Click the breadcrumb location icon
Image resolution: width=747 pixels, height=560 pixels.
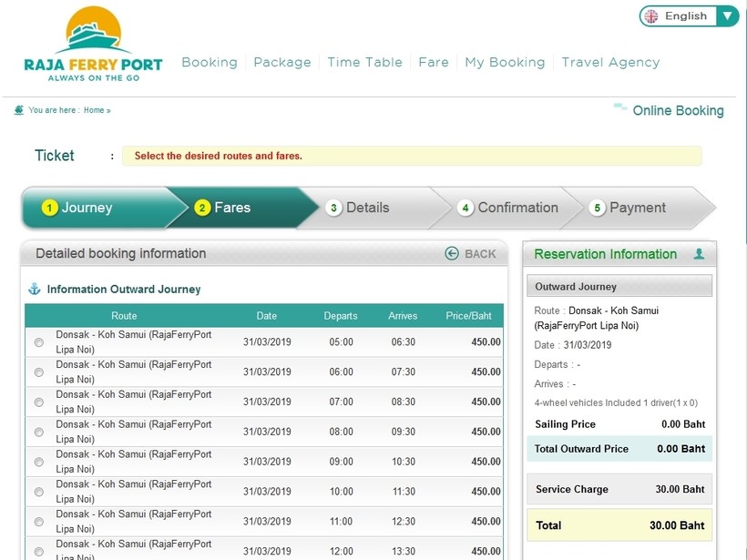(x=19, y=110)
